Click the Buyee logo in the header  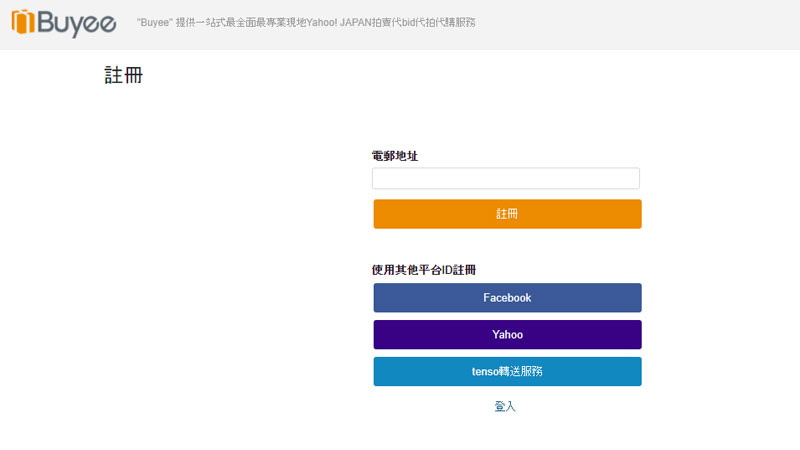point(64,23)
